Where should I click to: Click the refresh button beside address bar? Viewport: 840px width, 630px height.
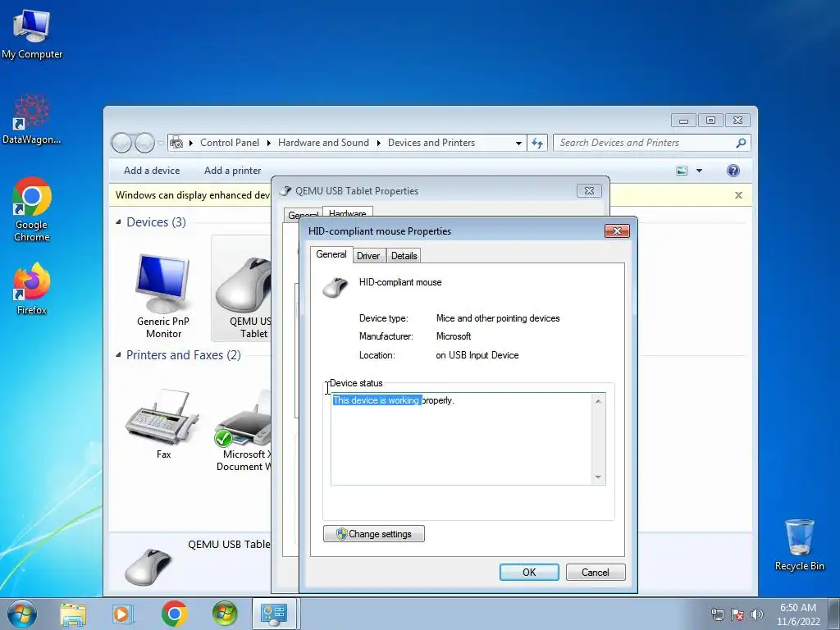537,143
